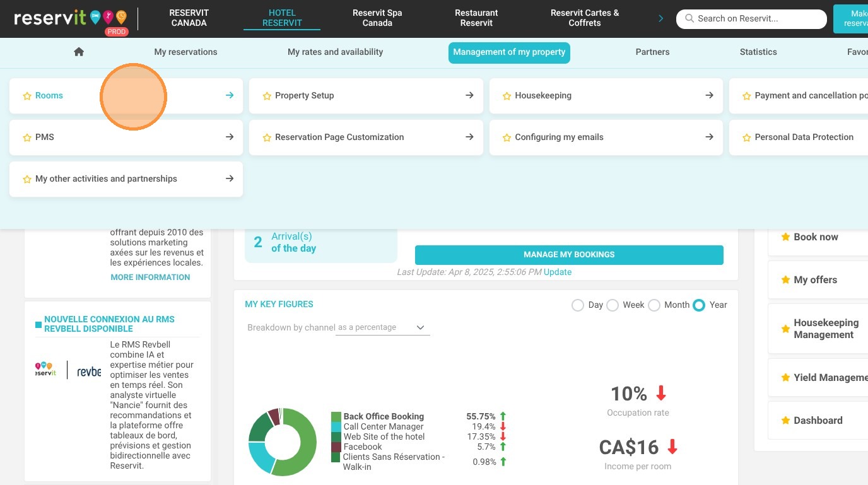Open Reservation Page Customization with its arrow
868x485 pixels.
[469, 137]
